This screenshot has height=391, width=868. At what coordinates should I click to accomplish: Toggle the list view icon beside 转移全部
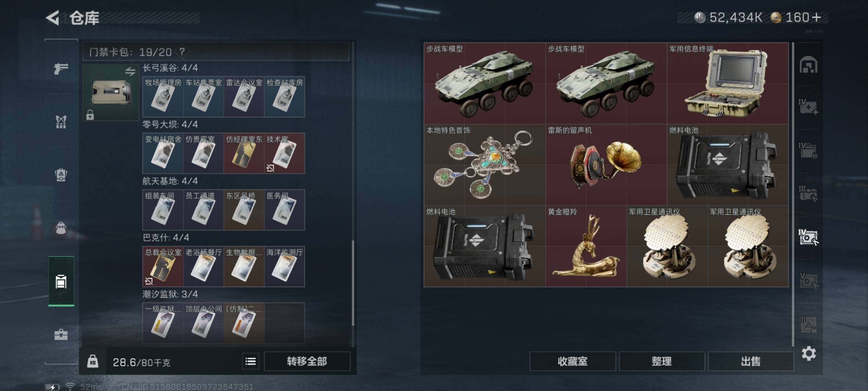coord(250,361)
